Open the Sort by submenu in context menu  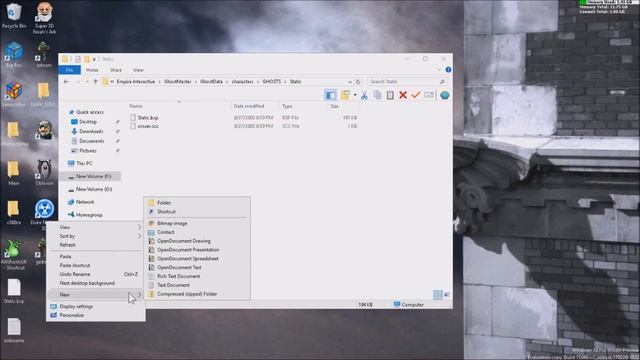[96, 236]
